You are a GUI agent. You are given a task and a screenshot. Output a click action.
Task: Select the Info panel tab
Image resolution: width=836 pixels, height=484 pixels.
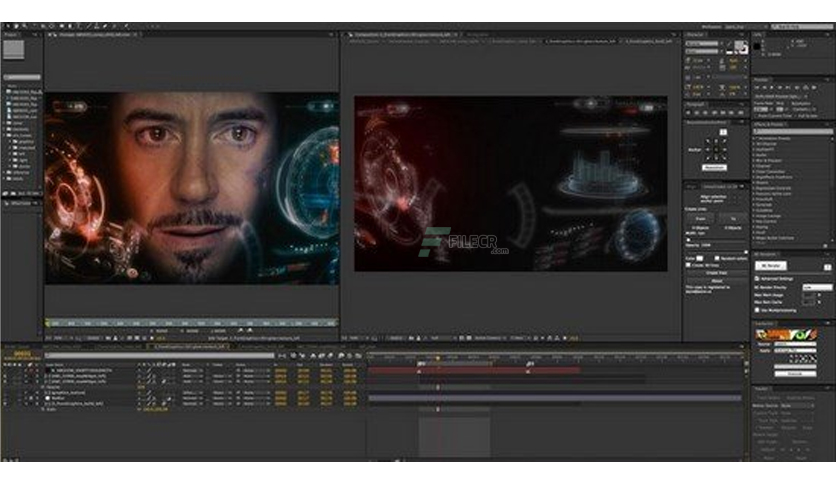[758, 34]
